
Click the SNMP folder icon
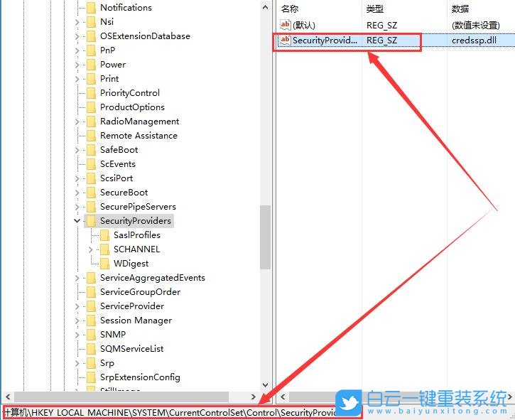coord(91,334)
